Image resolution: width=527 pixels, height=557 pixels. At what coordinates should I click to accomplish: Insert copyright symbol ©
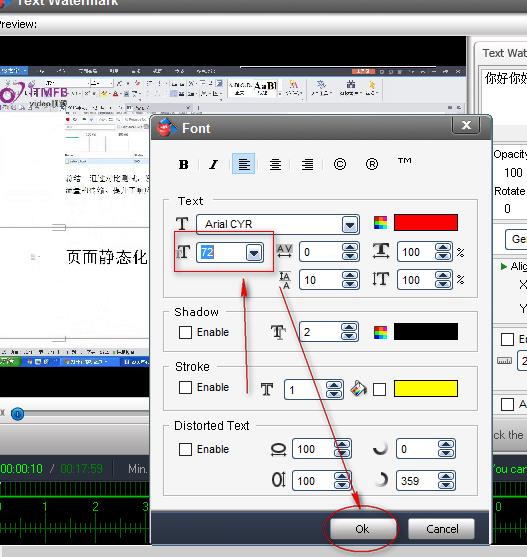tap(339, 164)
